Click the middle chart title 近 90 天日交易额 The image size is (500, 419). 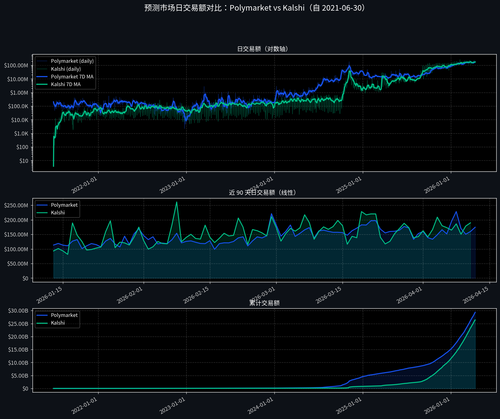[262, 192]
